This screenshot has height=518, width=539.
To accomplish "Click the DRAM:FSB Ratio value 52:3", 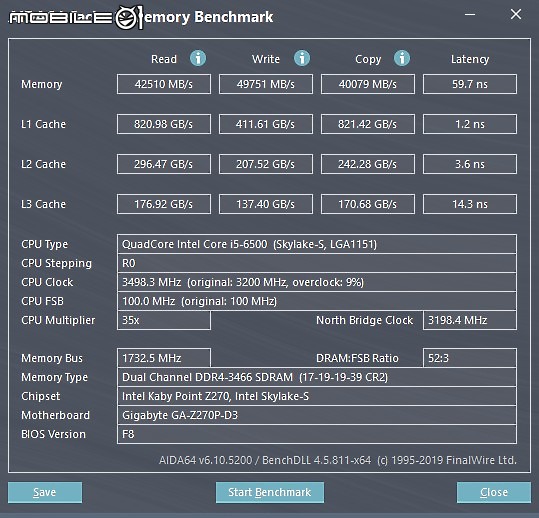I will (x=470, y=358).
